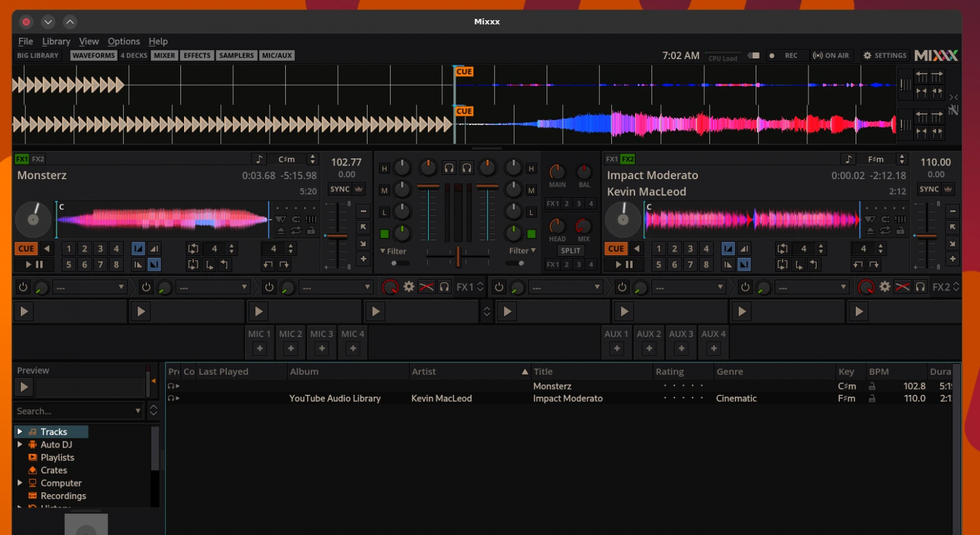Viewport: 980px width, 535px height.
Task: Activate beatloop on deck 1
Action: click(x=193, y=248)
